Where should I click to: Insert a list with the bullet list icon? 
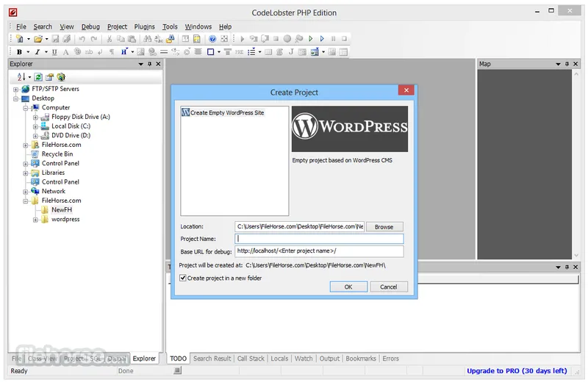[251, 52]
